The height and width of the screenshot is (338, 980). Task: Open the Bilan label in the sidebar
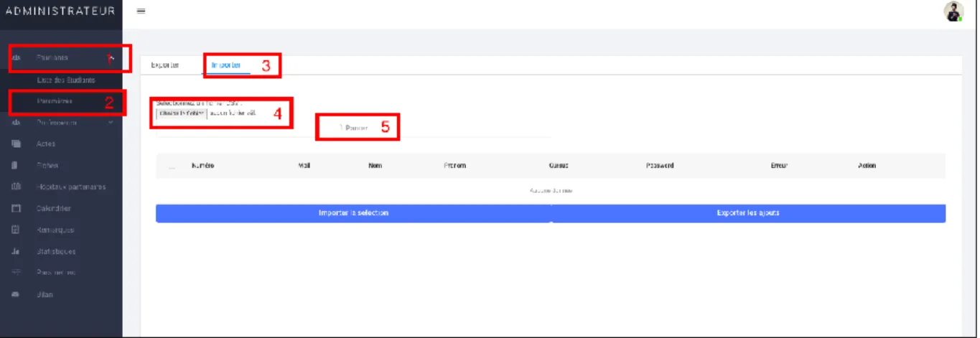(45, 295)
